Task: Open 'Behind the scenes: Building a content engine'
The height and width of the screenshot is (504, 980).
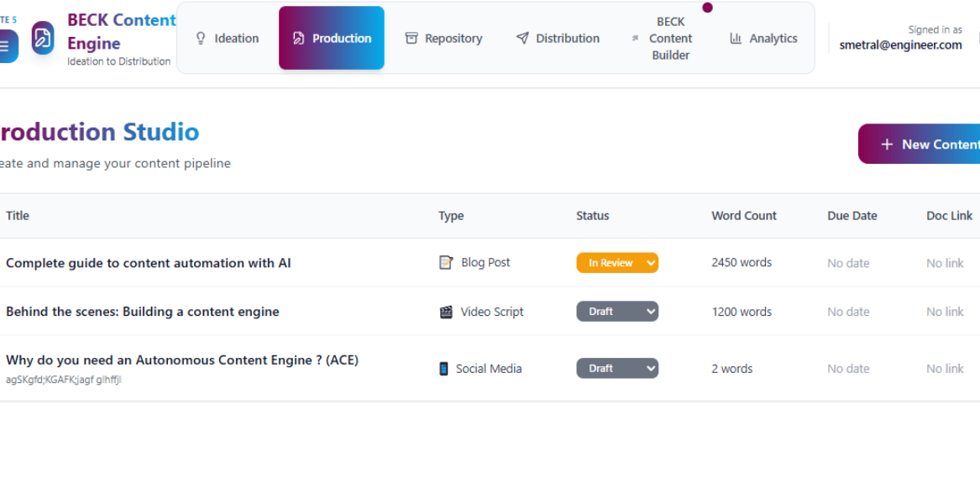Action: (143, 312)
